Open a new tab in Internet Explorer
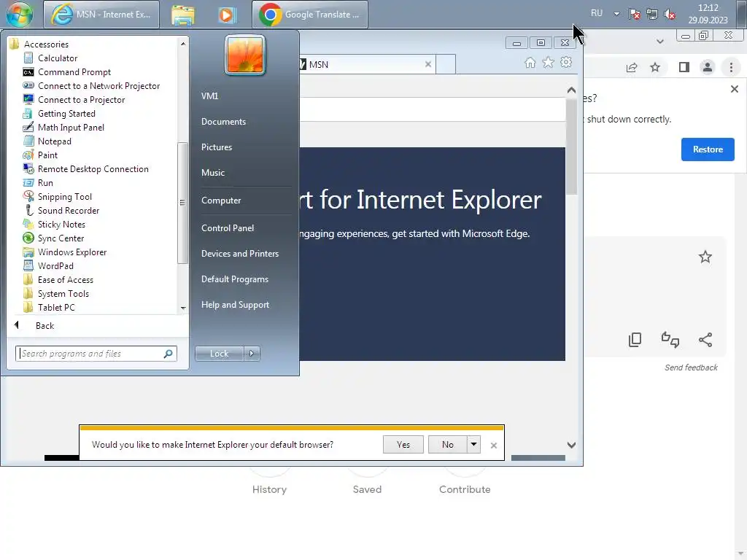Image resolution: width=747 pixels, height=560 pixels. click(x=446, y=64)
